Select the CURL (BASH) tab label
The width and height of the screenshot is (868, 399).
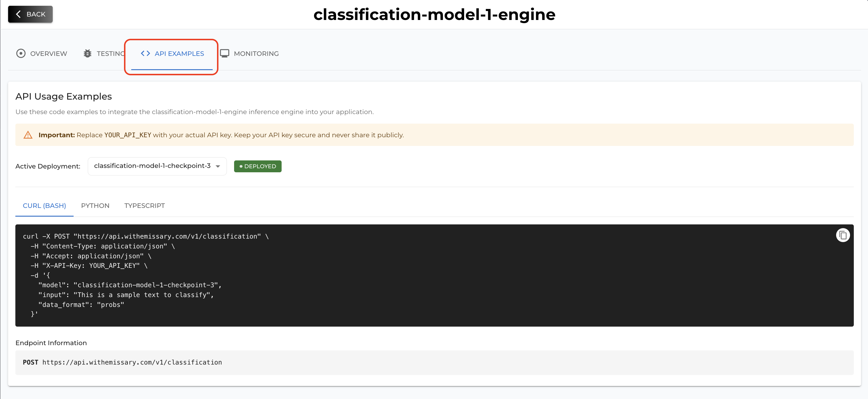(44, 205)
